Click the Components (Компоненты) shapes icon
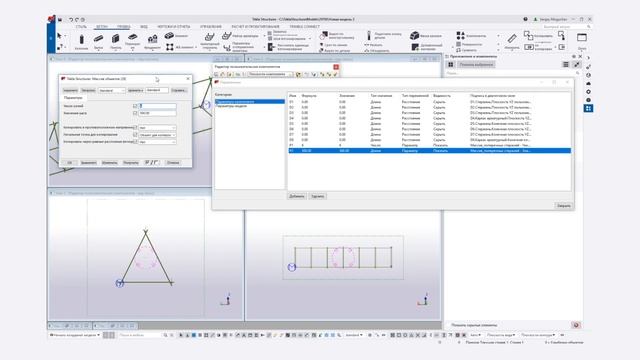 [x=460, y=36]
